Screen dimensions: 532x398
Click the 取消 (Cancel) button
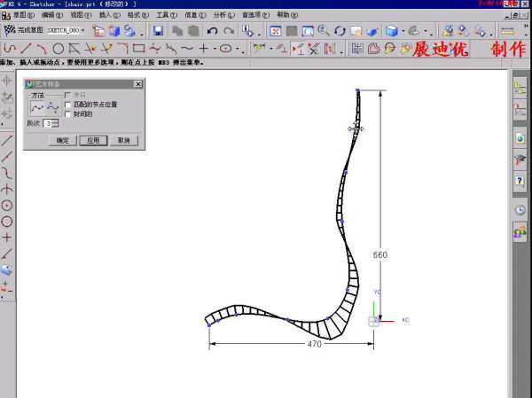(122, 140)
